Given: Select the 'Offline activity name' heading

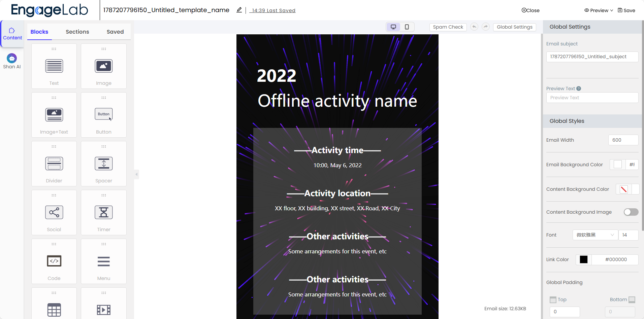Looking at the screenshot, I should (x=337, y=101).
